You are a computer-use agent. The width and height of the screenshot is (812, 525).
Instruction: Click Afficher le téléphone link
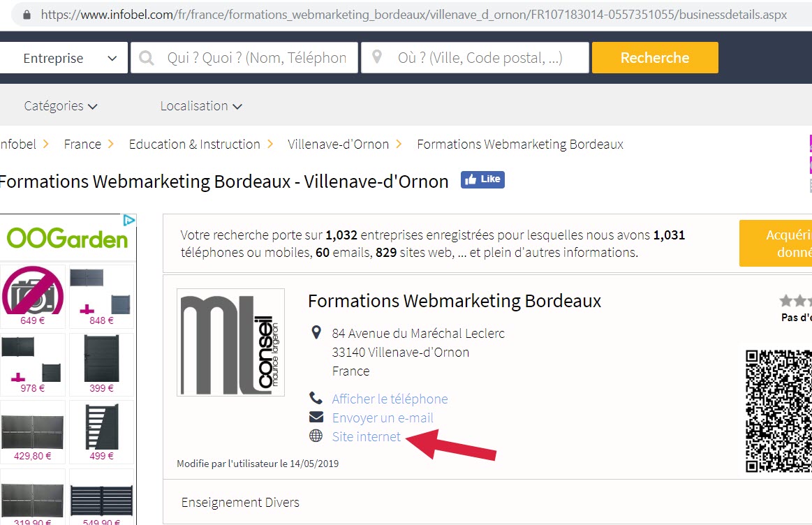coord(390,399)
